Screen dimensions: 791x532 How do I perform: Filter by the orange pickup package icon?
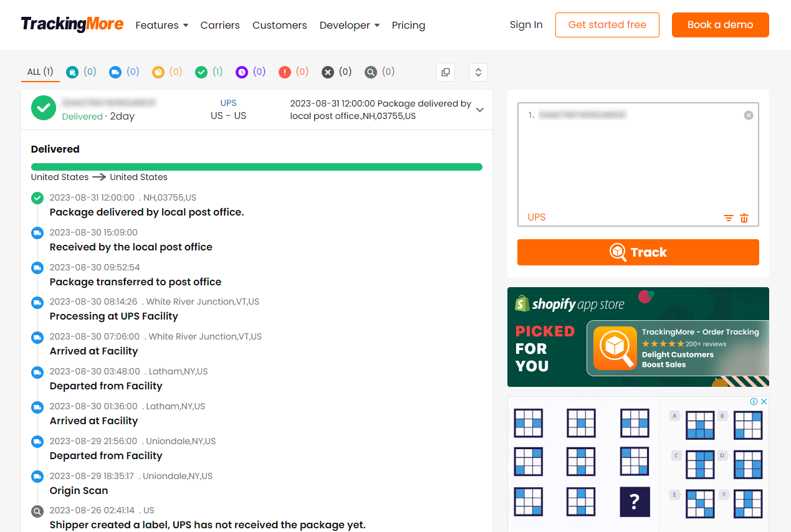pos(158,72)
